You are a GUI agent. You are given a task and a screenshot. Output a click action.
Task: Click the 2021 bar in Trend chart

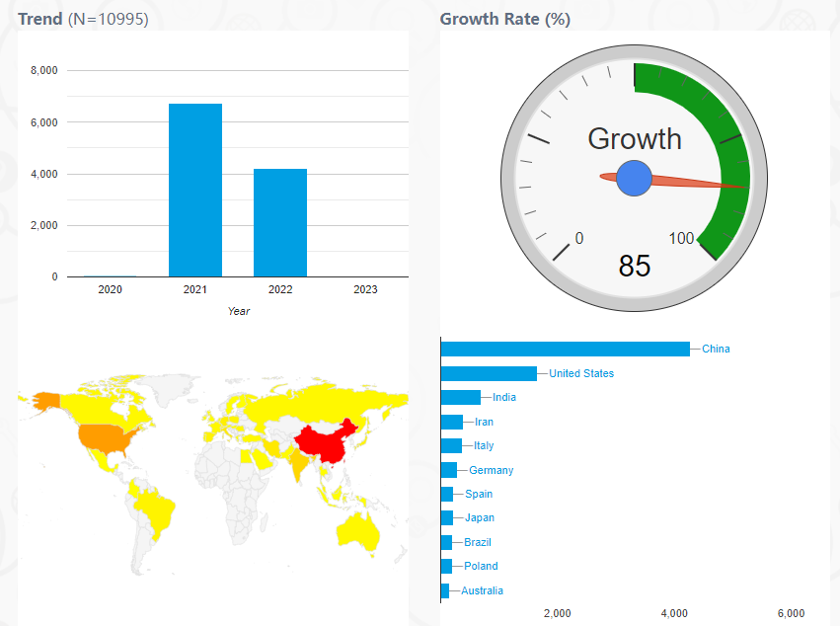pyautogui.click(x=195, y=191)
